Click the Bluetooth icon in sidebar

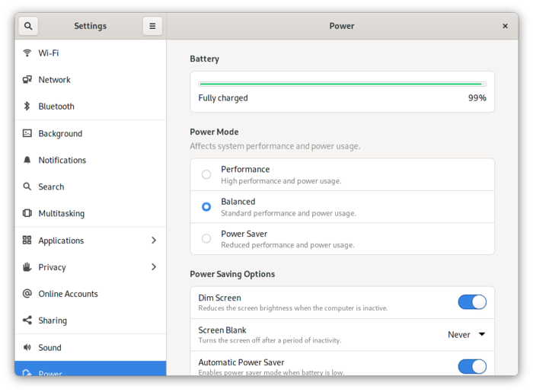[x=27, y=107]
